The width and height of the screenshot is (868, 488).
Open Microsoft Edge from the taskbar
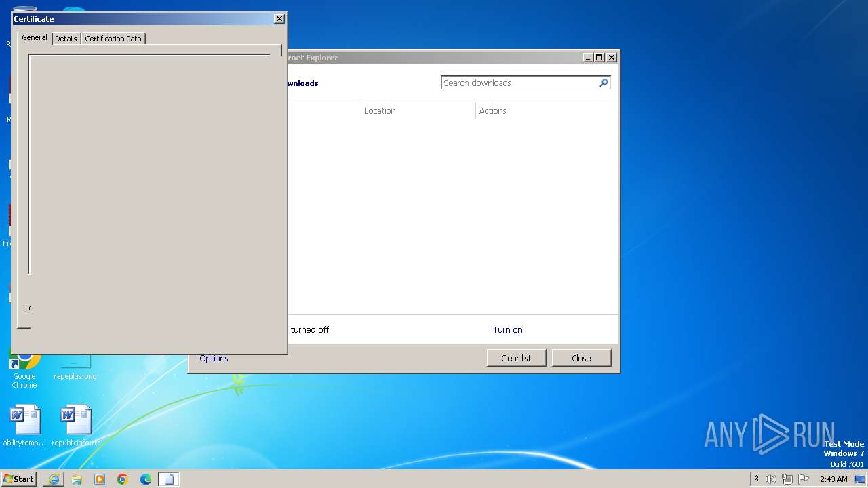pyautogui.click(x=146, y=479)
